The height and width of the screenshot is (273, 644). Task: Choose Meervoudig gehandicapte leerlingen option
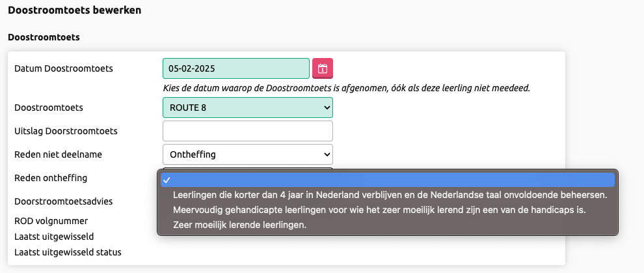click(x=387, y=210)
